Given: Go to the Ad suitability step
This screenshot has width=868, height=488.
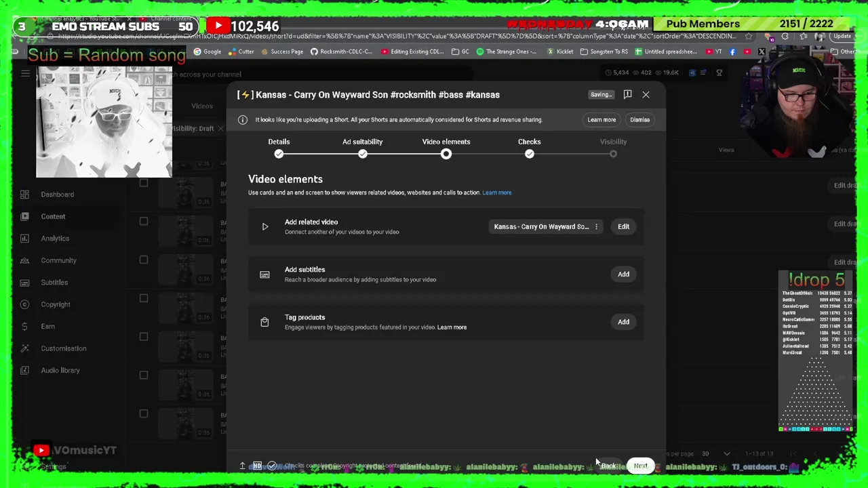Looking at the screenshot, I should pyautogui.click(x=363, y=147).
